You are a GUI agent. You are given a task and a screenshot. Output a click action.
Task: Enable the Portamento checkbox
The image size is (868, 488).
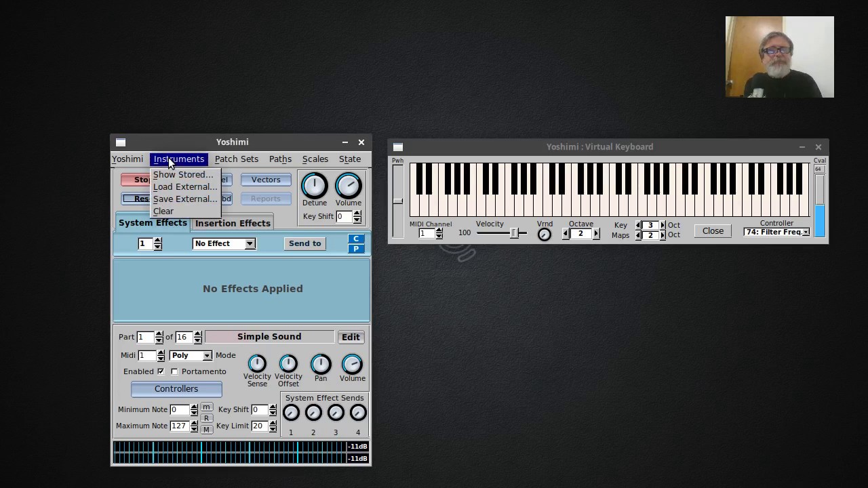click(174, 371)
